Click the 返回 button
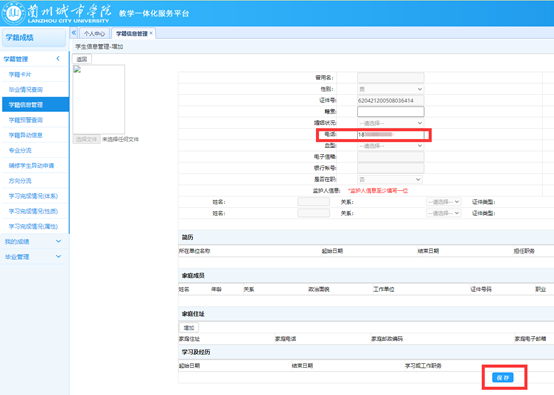This screenshot has height=395, width=554. (82, 59)
